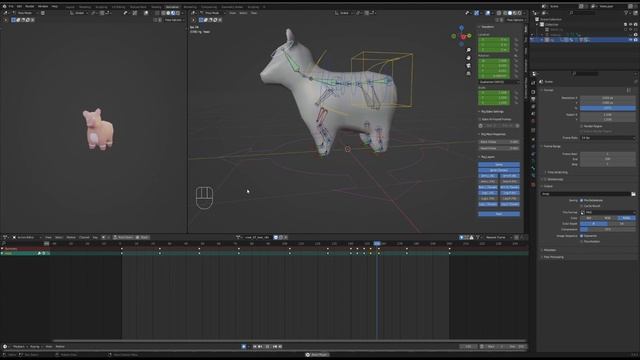Open right viewport editor type icon
Screen dimensions: 640x360
(x=193, y=13)
